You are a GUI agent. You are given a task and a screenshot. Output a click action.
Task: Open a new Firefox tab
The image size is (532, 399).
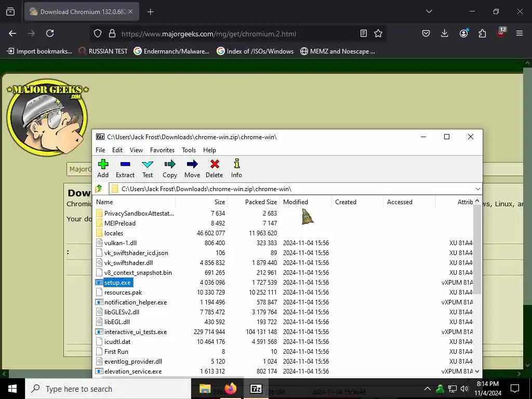tap(150, 12)
